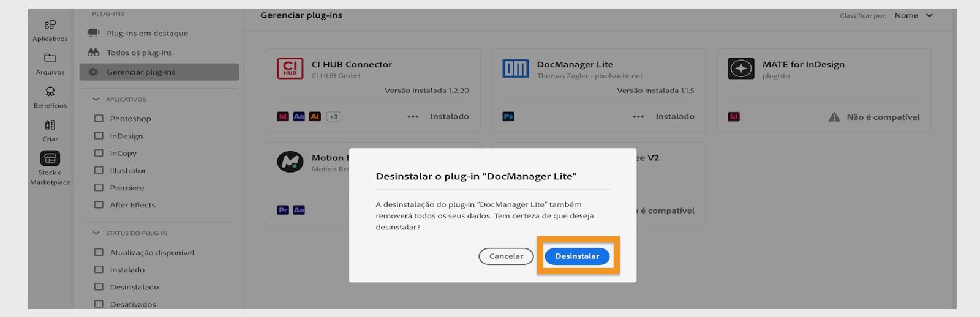Check the After Effects filter checkbox
Viewport: 980px width, 317px height.
99,204
